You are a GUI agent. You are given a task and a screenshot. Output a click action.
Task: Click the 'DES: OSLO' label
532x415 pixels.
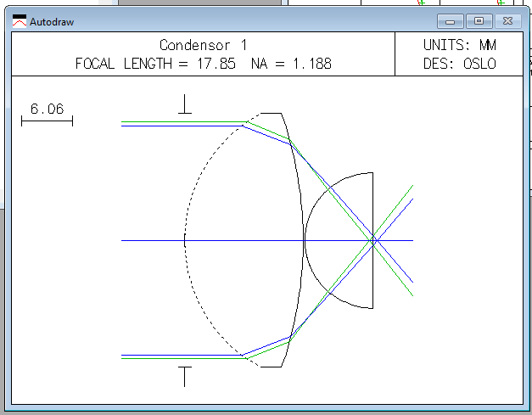(x=460, y=64)
